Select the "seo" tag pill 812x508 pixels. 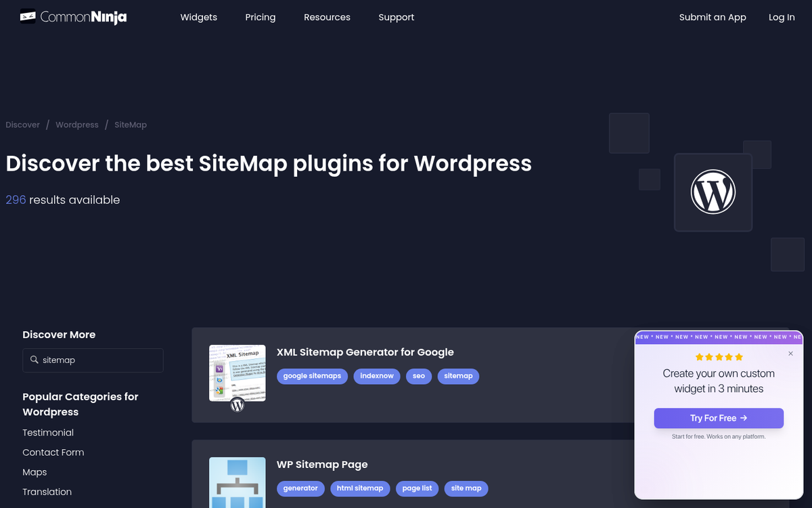pos(418,376)
